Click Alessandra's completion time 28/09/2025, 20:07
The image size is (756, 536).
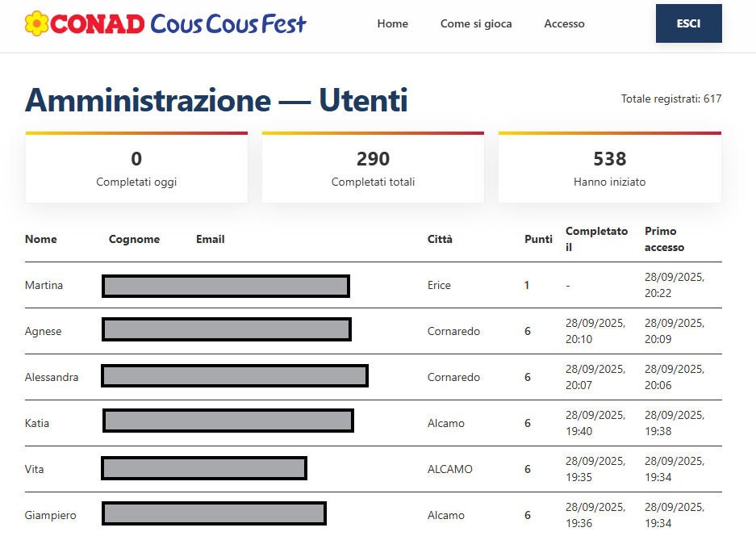595,377
